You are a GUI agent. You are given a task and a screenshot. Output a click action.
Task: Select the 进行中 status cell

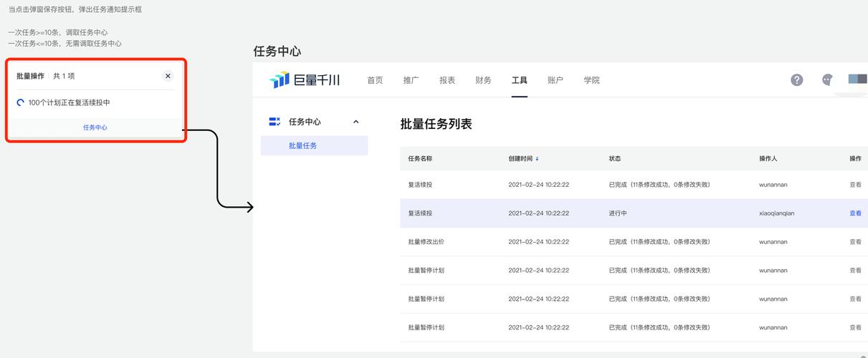point(618,213)
